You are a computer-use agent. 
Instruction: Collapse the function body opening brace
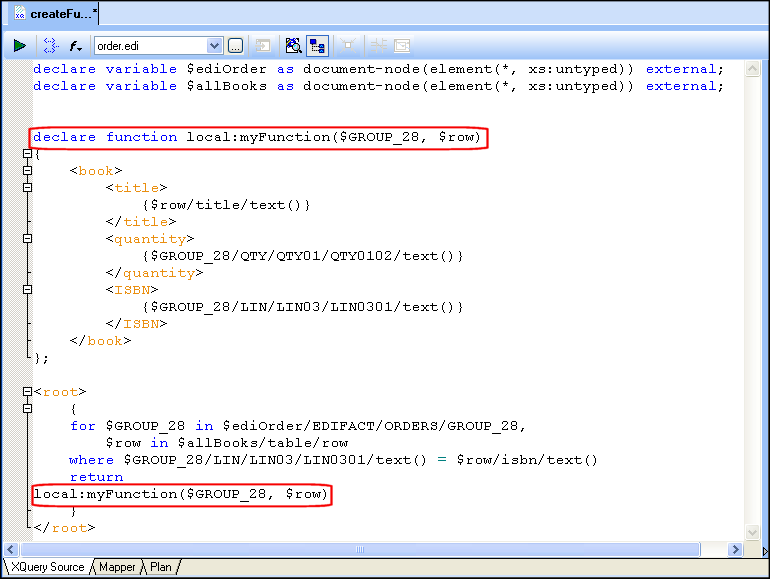28,154
